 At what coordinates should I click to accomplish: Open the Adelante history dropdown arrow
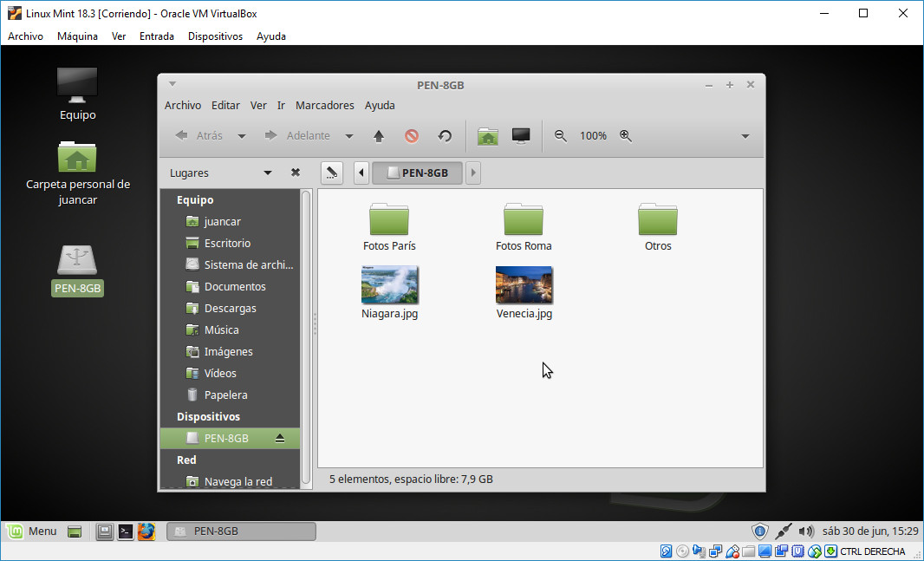349,136
